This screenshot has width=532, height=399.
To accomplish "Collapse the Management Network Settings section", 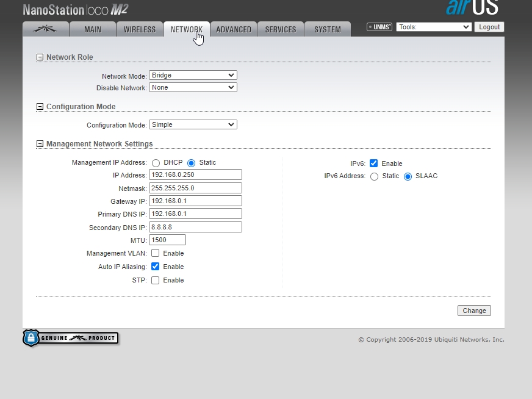I will tap(40, 144).
